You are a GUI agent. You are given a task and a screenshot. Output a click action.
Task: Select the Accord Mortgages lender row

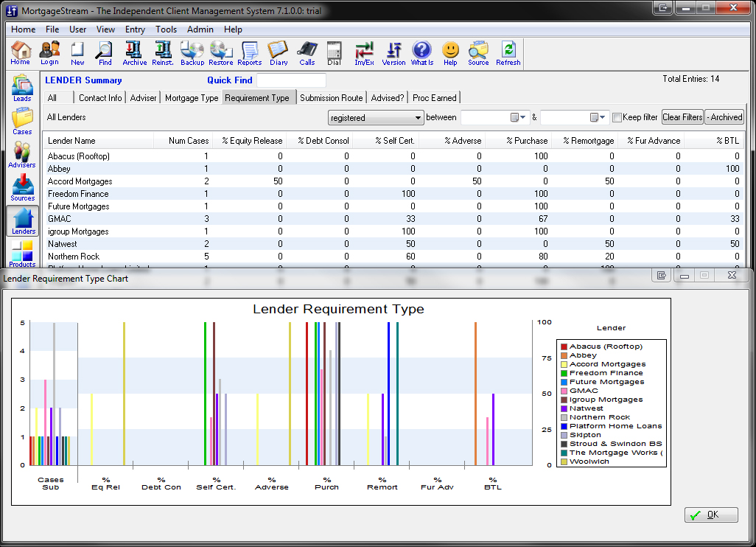pyautogui.click(x=393, y=181)
